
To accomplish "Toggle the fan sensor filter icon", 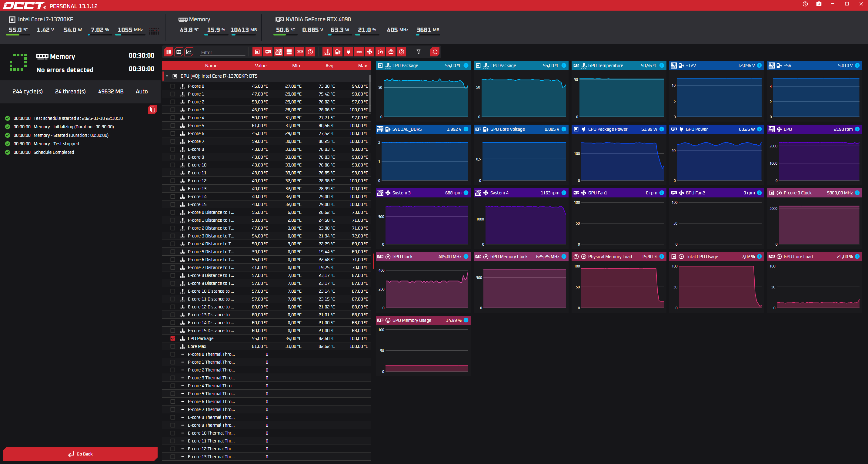I will (370, 52).
